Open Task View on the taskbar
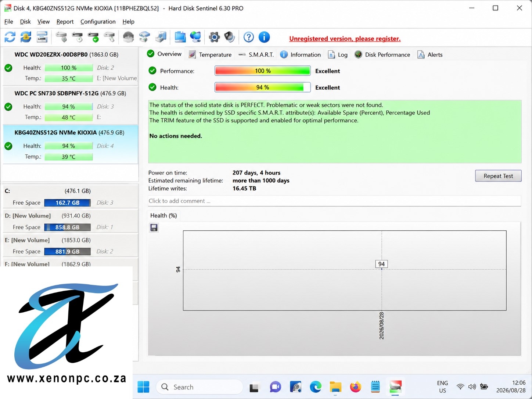 [254, 387]
